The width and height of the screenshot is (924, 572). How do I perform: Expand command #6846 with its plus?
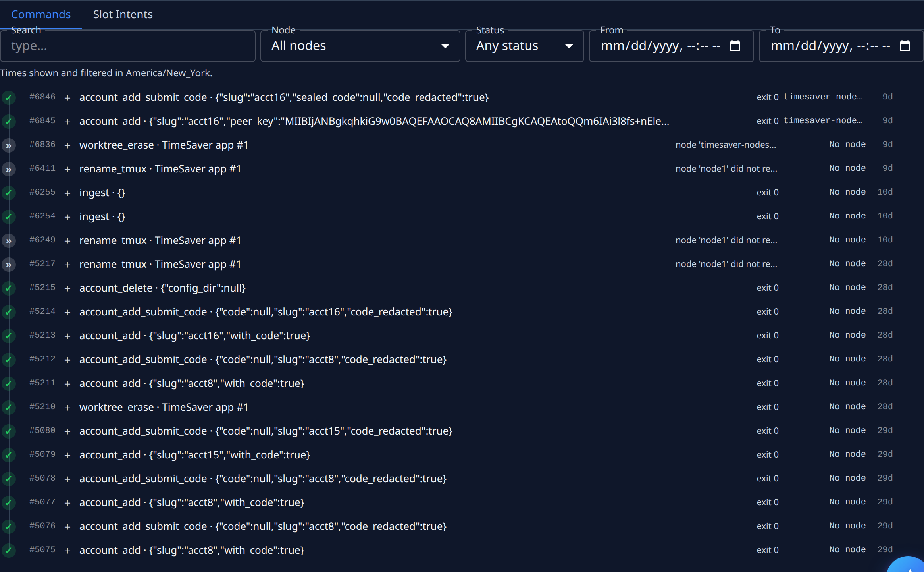click(x=67, y=98)
